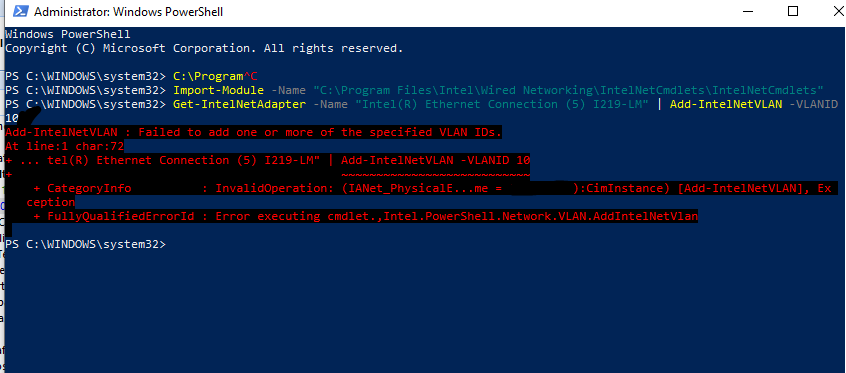
Task: Click the empty bottom PS prompt line
Action: tap(86, 244)
